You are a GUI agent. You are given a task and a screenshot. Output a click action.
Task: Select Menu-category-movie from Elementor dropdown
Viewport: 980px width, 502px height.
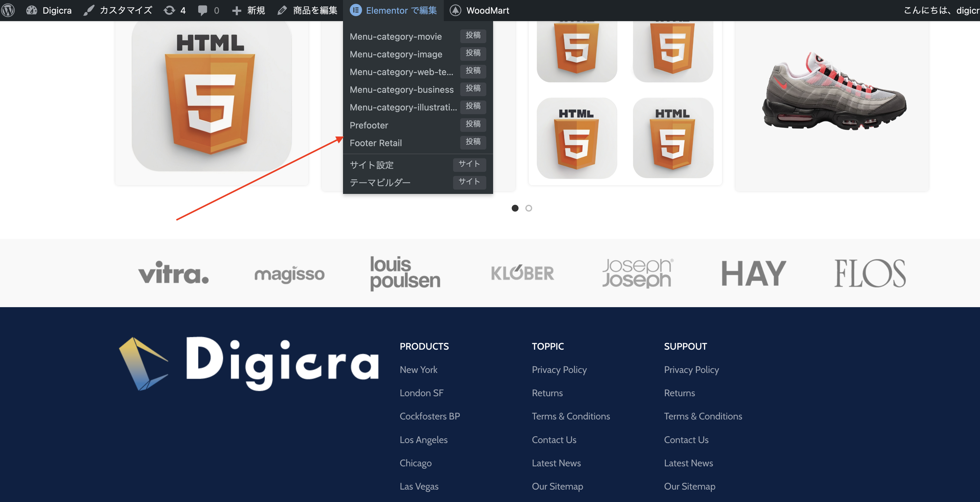coord(418,37)
